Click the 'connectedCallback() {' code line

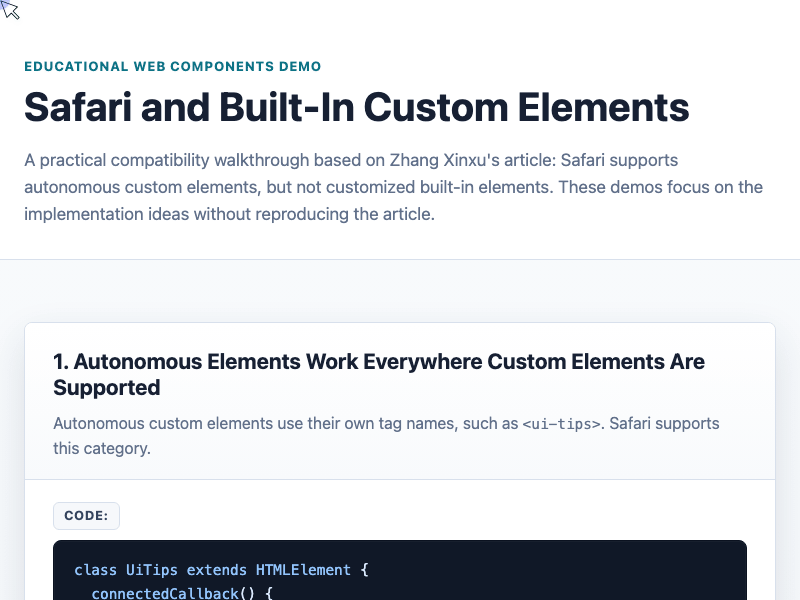182,593
